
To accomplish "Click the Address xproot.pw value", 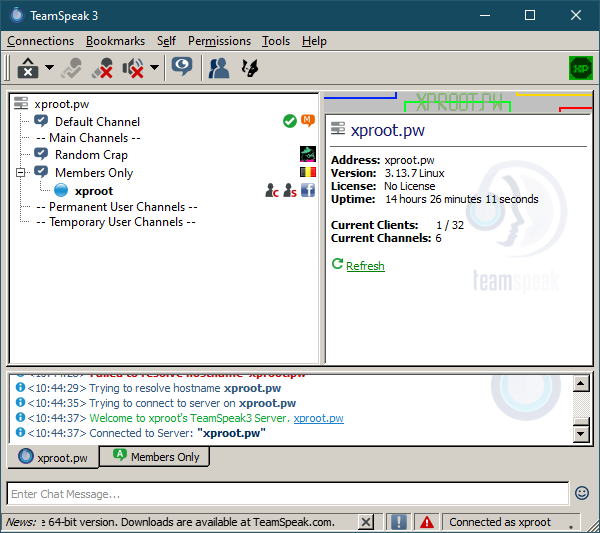I will [x=409, y=160].
